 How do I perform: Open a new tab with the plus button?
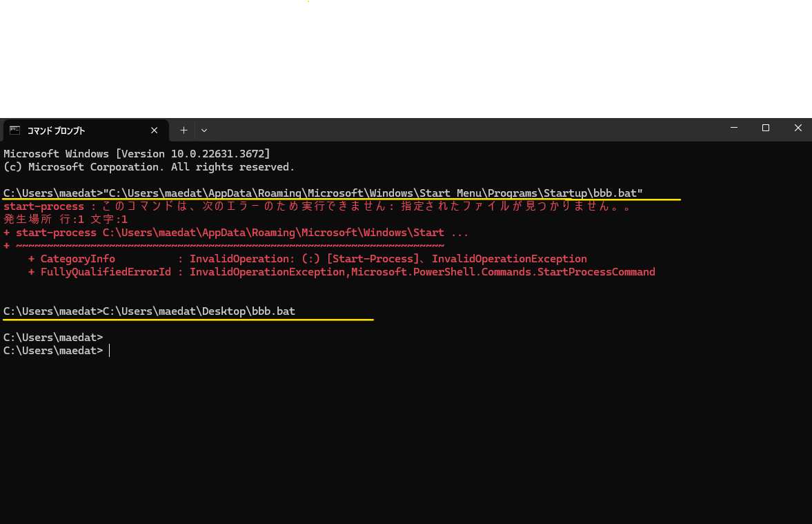pyautogui.click(x=184, y=130)
